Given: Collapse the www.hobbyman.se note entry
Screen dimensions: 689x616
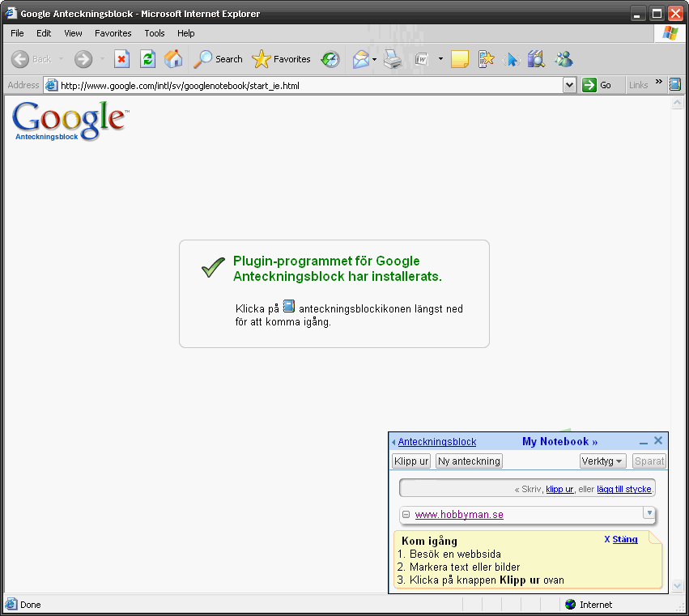Looking at the screenshot, I should point(406,515).
